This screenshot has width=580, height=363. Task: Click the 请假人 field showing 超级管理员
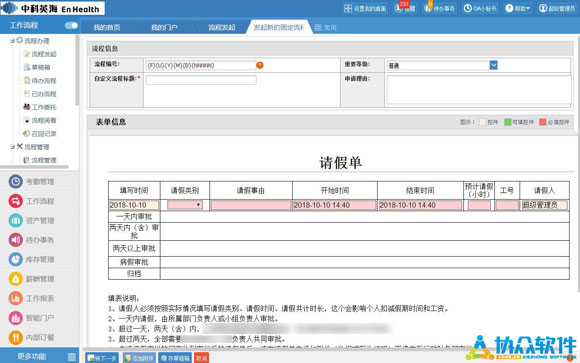(x=544, y=205)
